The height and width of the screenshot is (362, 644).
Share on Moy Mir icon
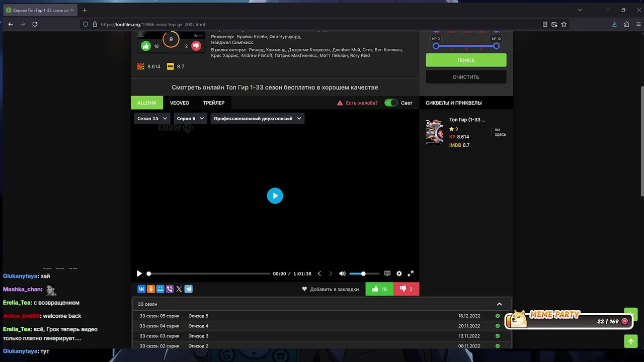pos(160,289)
